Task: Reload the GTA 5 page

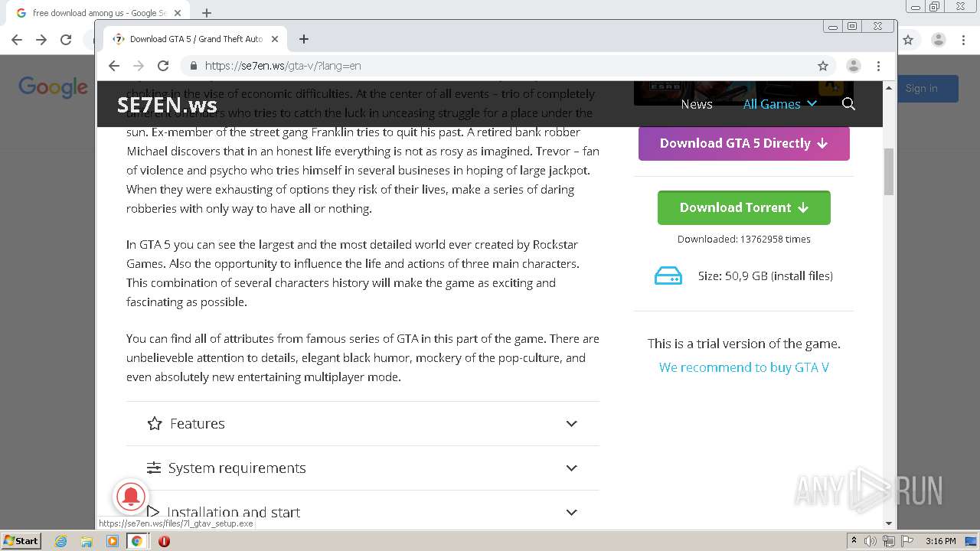Action: click(162, 66)
